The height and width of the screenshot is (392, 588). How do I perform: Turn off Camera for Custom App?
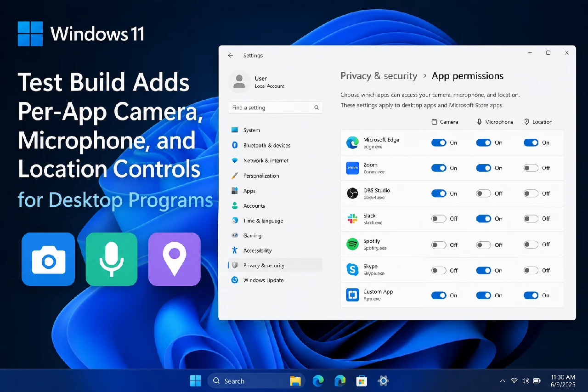pyautogui.click(x=439, y=295)
